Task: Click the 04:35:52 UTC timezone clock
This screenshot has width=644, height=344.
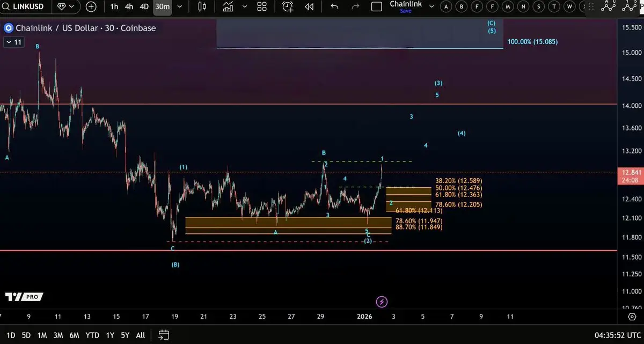Action: [x=617, y=335]
